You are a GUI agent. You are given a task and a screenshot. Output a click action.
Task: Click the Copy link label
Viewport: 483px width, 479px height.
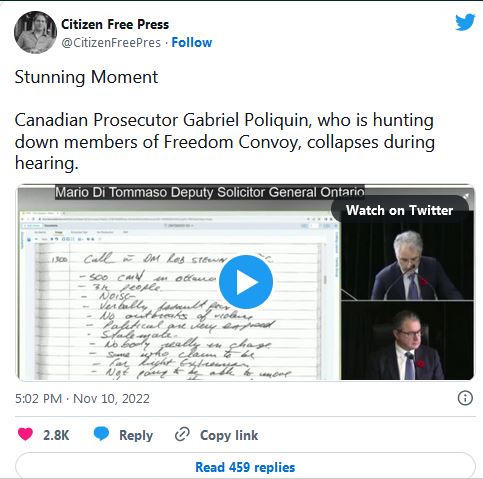click(x=229, y=435)
